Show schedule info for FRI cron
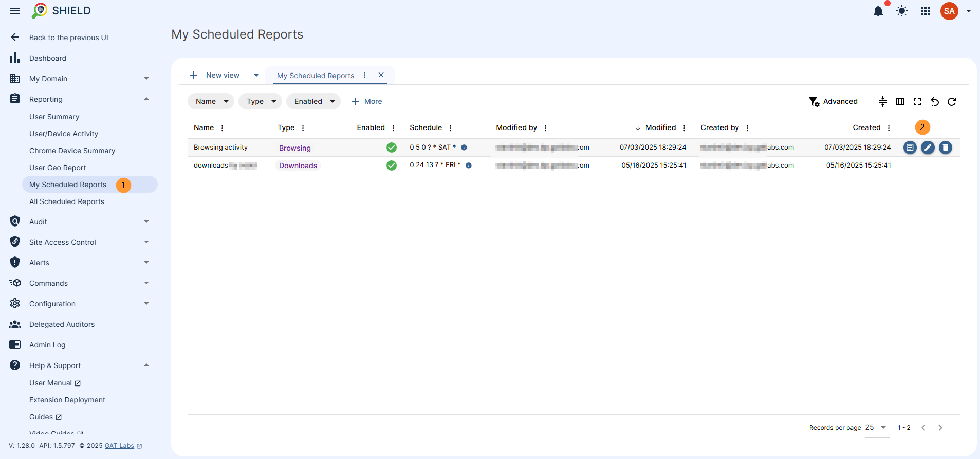The image size is (980, 459). (469, 166)
